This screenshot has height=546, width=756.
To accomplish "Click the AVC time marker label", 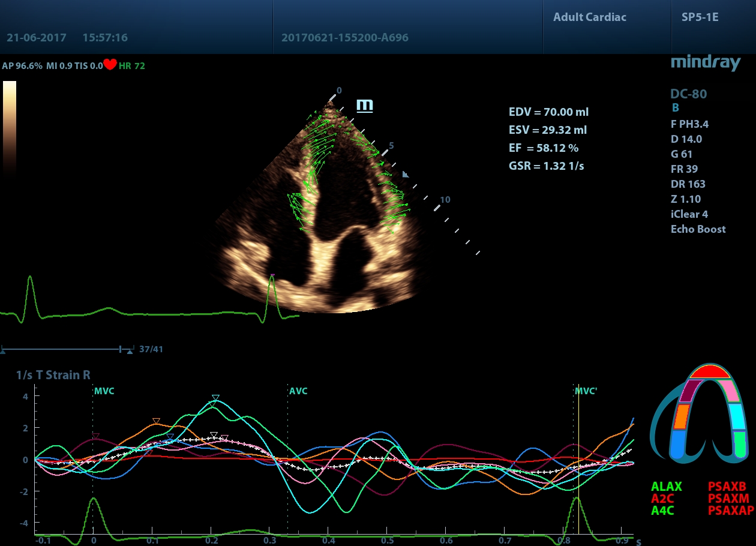I will [x=298, y=391].
